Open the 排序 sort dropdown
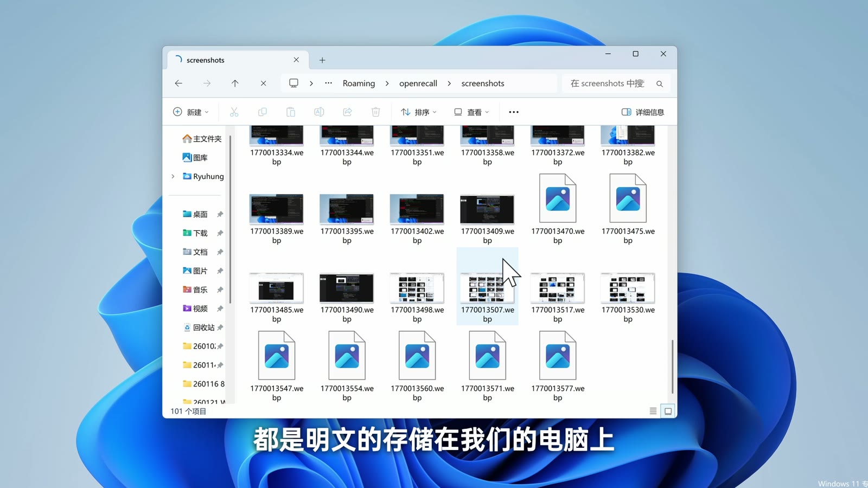 point(418,112)
